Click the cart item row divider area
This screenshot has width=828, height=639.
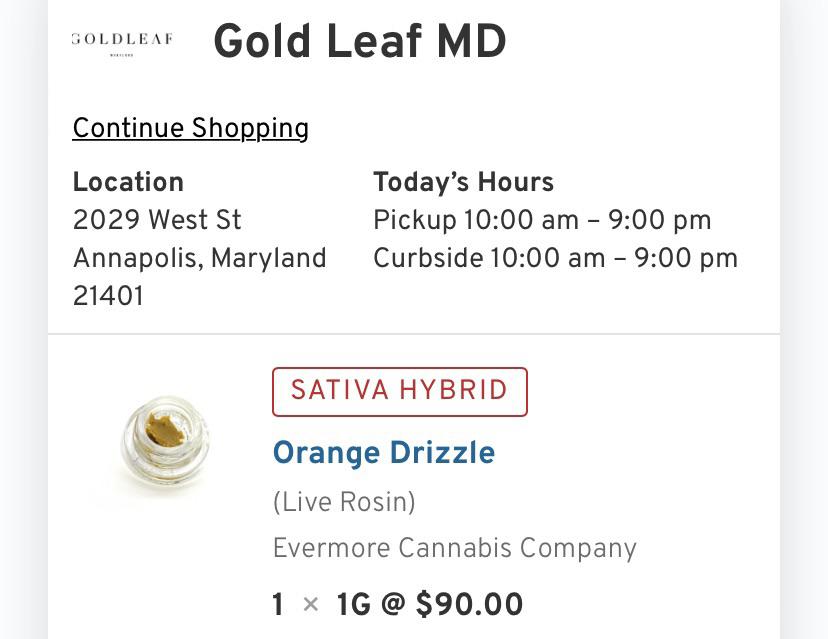click(x=414, y=331)
